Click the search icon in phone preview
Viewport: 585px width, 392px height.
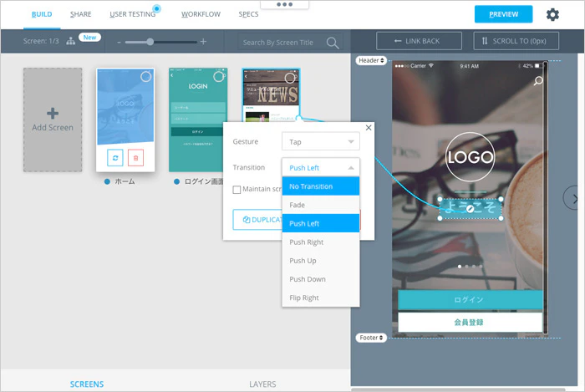538,81
